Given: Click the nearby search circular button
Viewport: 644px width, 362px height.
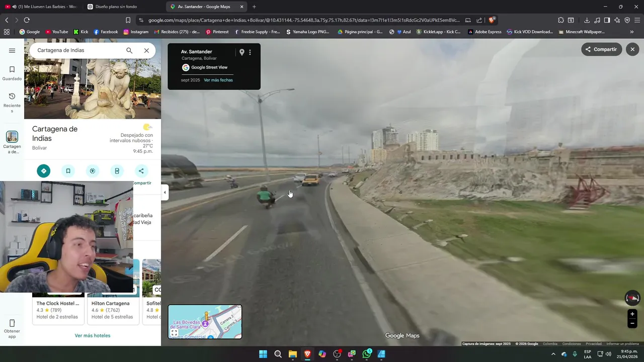Looking at the screenshot, I should click(x=93, y=171).
